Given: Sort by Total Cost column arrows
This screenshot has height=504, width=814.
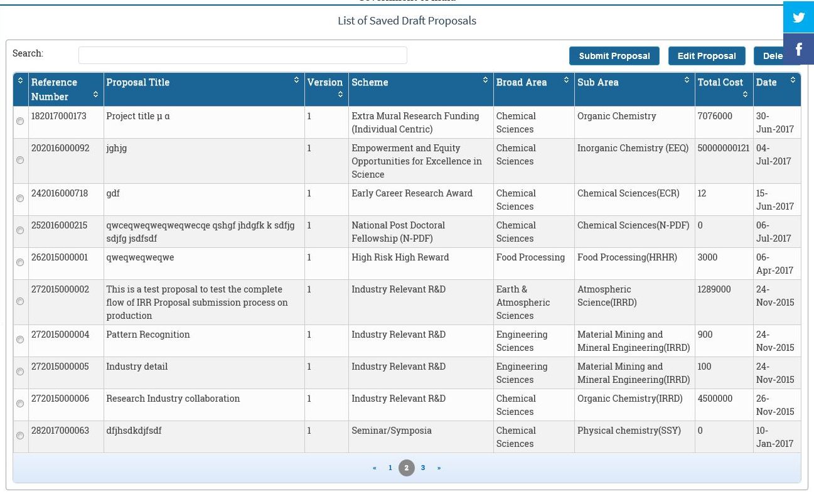Looking at the screenshot, I should tap(745, 95).
